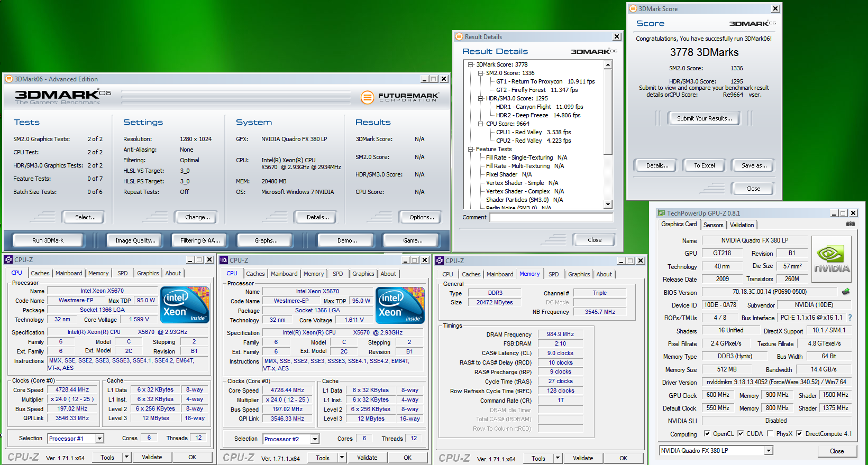Click the Graphs... button
This screenshot has width=868, height=465.
click(x=266, y=240)
